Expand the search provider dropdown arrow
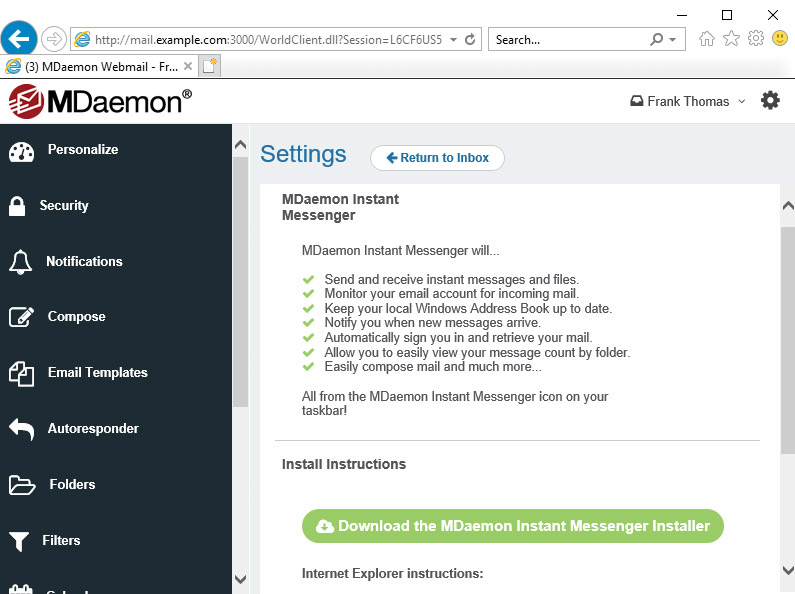This screenshot has width=795, height=594. click(x=673, y=40)
